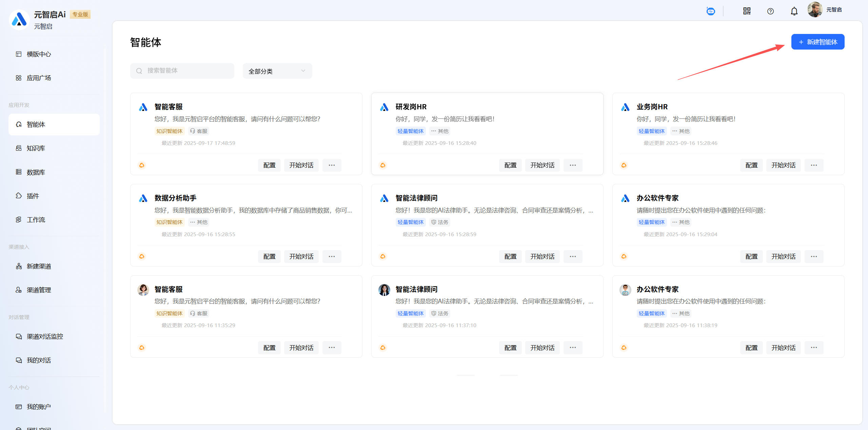The width and height of the screenshot is (868, 430).
Task: Click the 搜索智能体 search field
Action: point(182,71)
